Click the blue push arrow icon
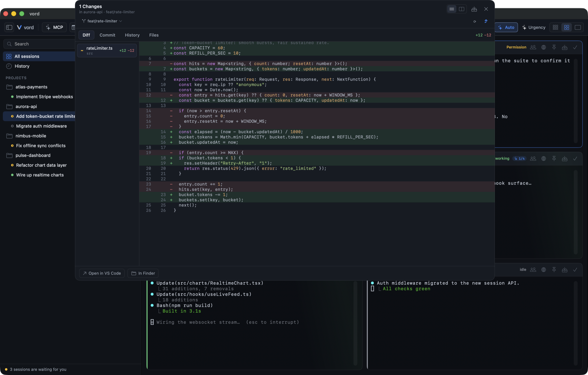The image size is (588, 375). (x=486, y=21)
